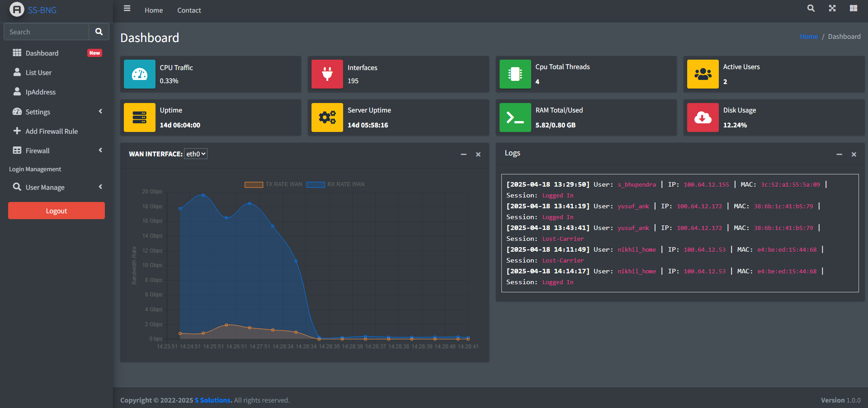
Task: Open the IpAddress page
Action: click(x=57, y=92)
